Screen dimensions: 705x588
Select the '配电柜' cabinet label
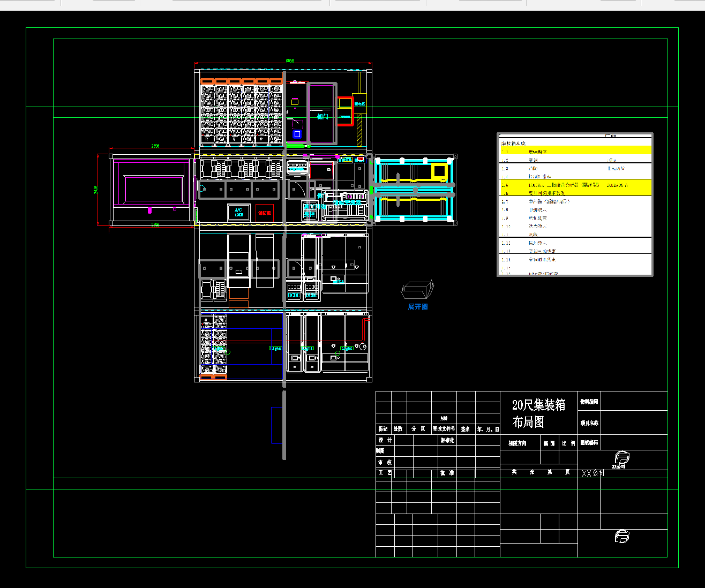(359, 104)
